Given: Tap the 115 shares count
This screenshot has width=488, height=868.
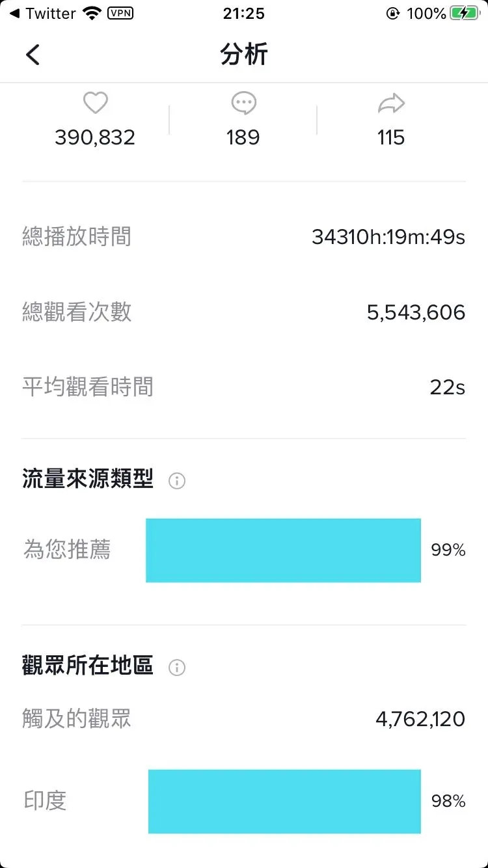Looking at the screenshot, I should pyautogui.click(x=391, y=137).
